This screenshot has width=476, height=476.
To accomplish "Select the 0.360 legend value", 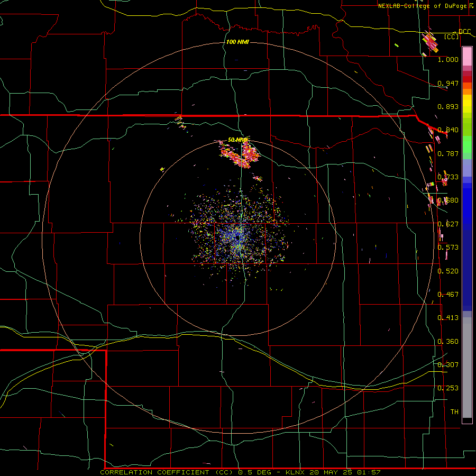I will pyautogui.click(x=448, y=341).
